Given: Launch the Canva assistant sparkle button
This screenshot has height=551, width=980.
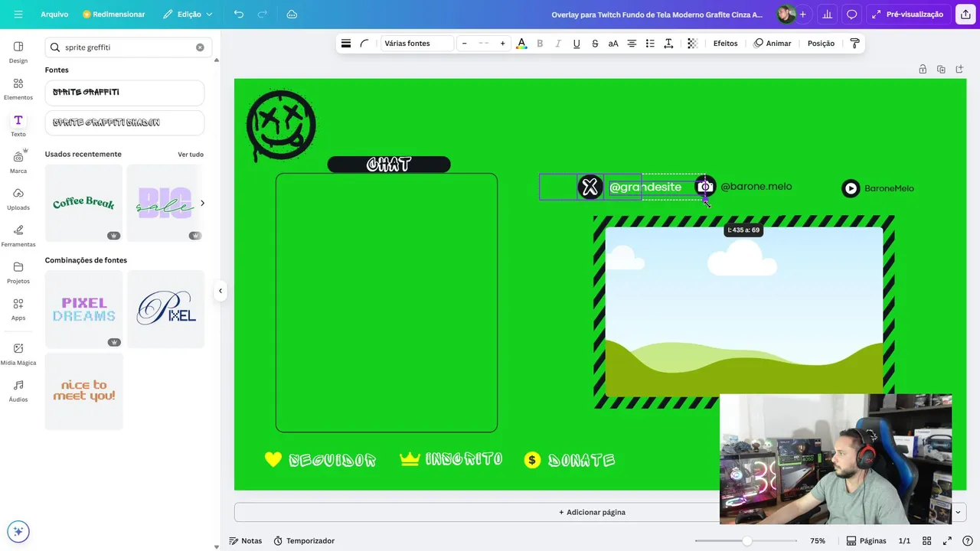Looking at the screenshot, I should click(x=18, y=531).
